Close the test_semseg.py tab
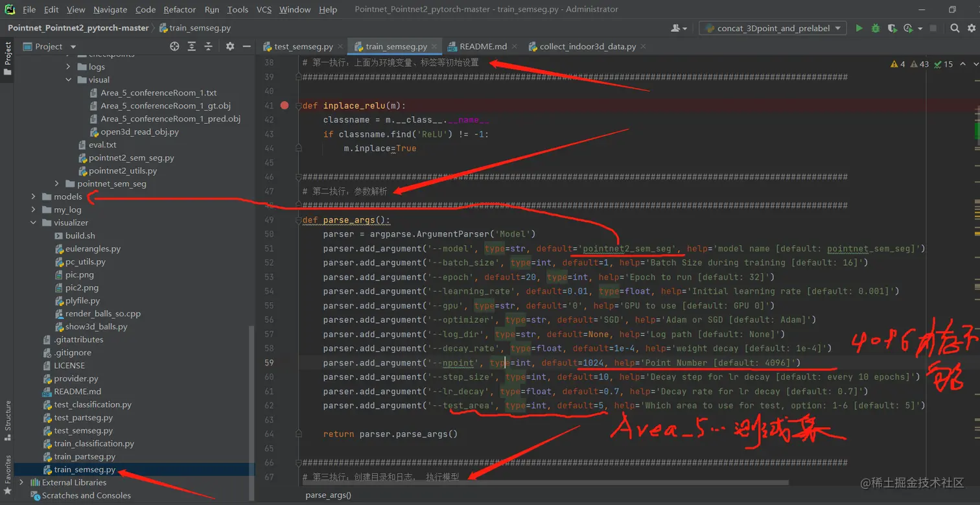This screenshot has width=980, height=505. click(x=340, y=47)
